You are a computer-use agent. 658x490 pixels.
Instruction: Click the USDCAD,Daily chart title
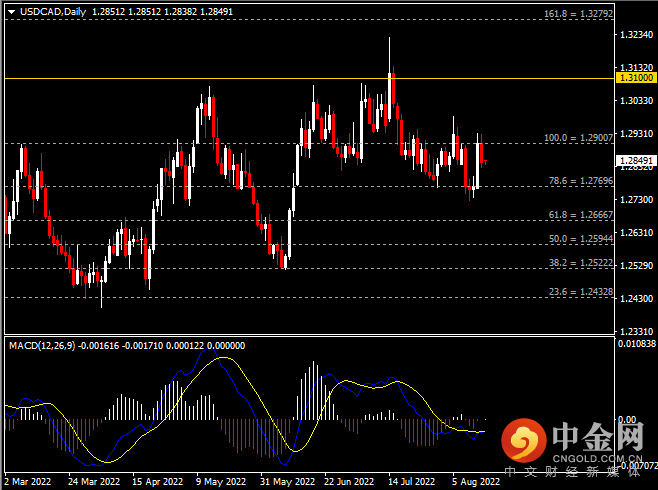(x=53, y=12)
